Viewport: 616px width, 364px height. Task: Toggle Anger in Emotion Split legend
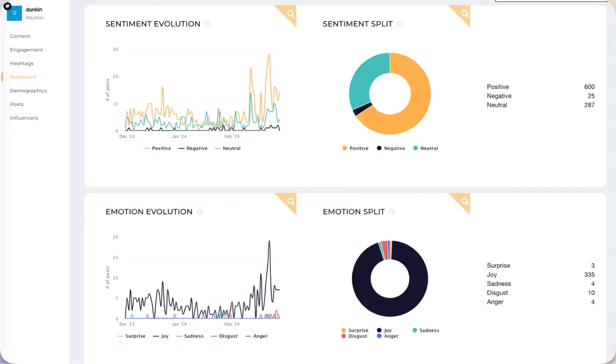click(387, 336)
